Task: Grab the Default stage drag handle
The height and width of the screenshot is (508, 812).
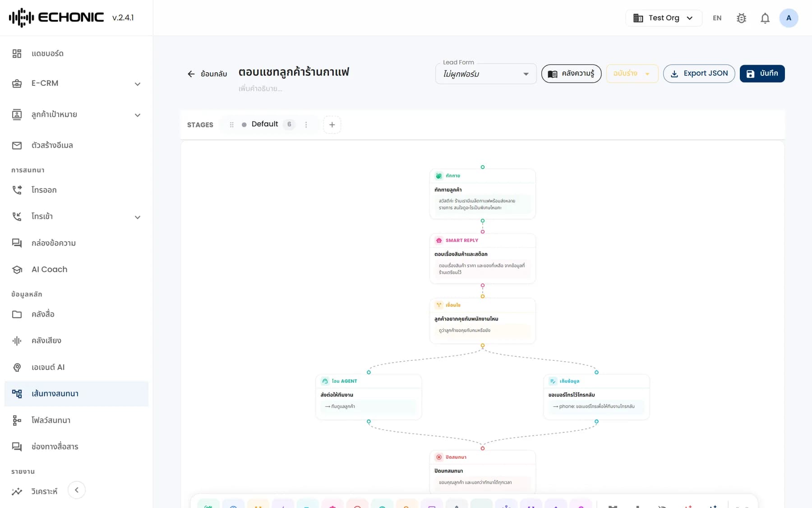Action: pyautogui.click(x=231, y=125)
